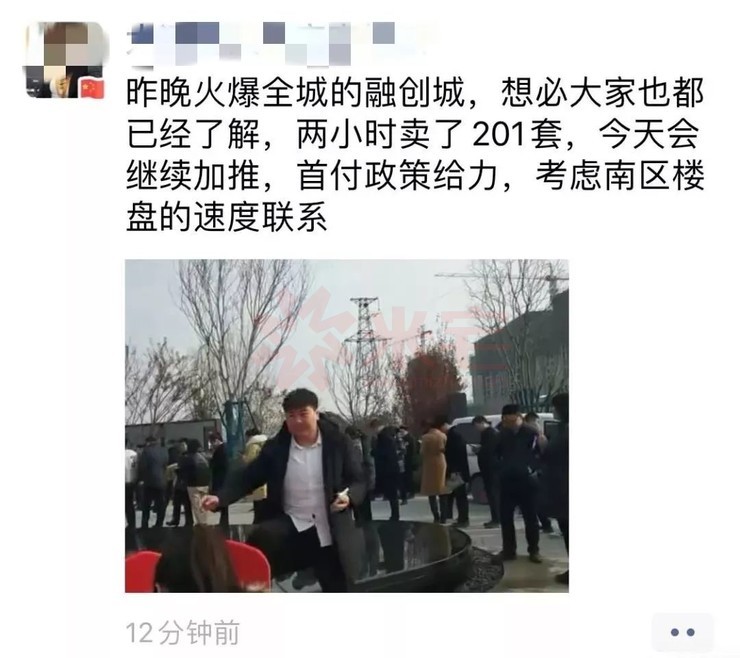Click the red-leaf tree in photo
This screenshot has height=658, width=740.
point(427,378)
